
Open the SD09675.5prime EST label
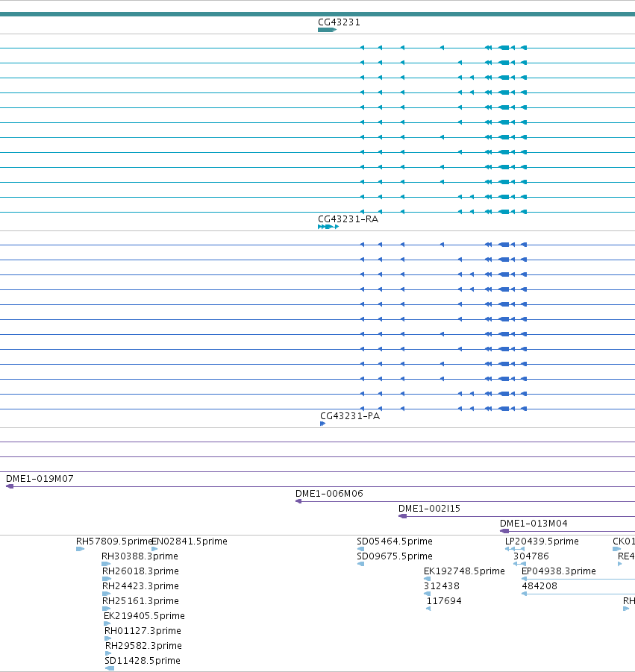click(395, 556)
